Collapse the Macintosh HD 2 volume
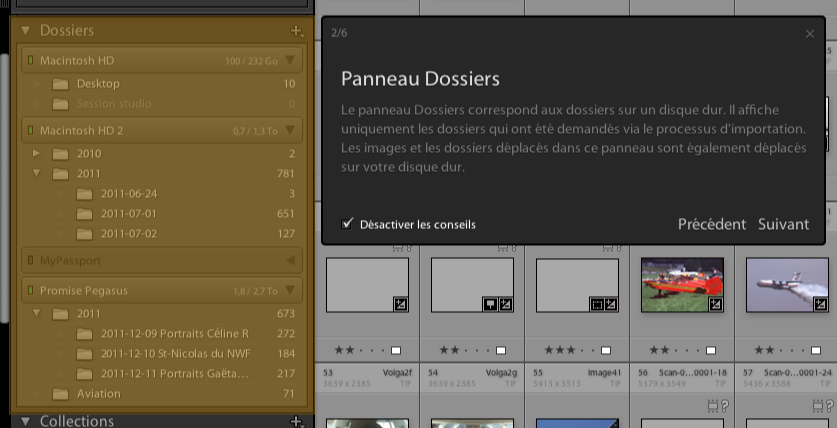Viewport: 837px width, 428px height. 290,130
